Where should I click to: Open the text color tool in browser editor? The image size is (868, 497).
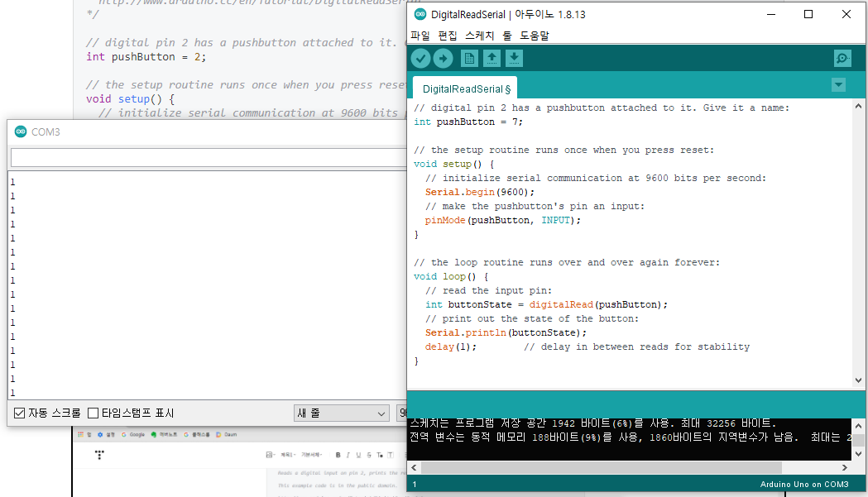coord(380,455)
